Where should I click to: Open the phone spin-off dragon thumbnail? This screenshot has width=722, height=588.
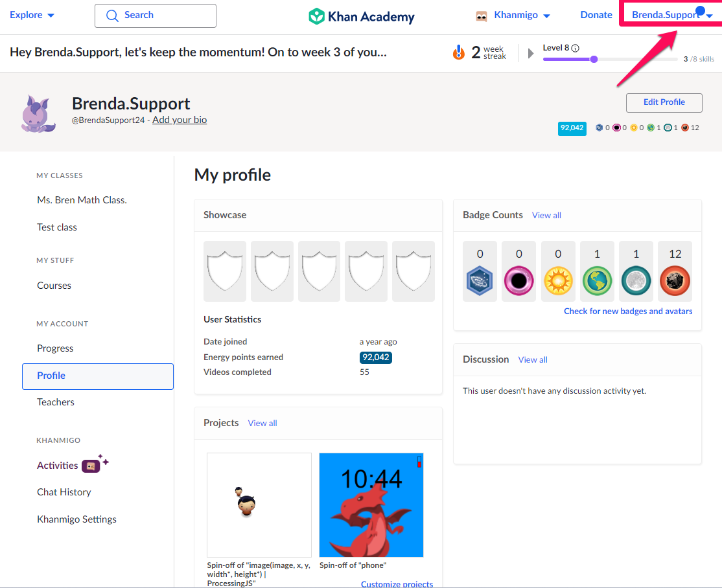371,504
